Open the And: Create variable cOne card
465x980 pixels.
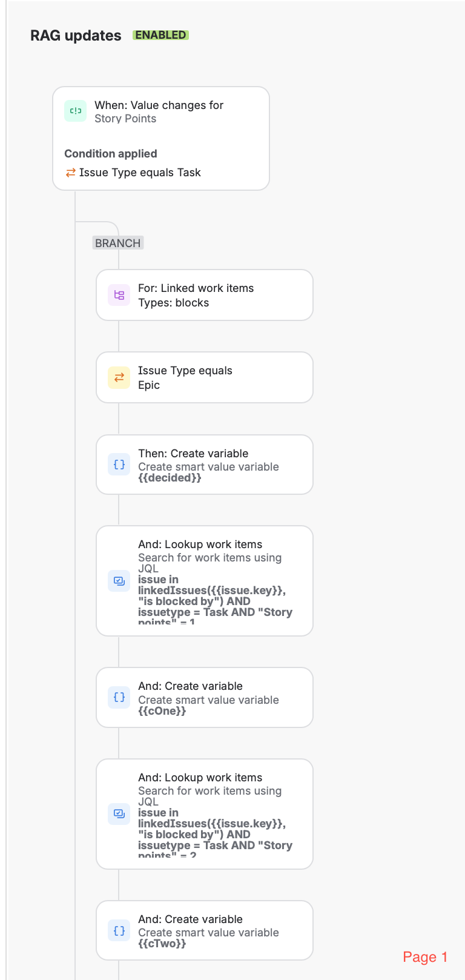[205, 697]
